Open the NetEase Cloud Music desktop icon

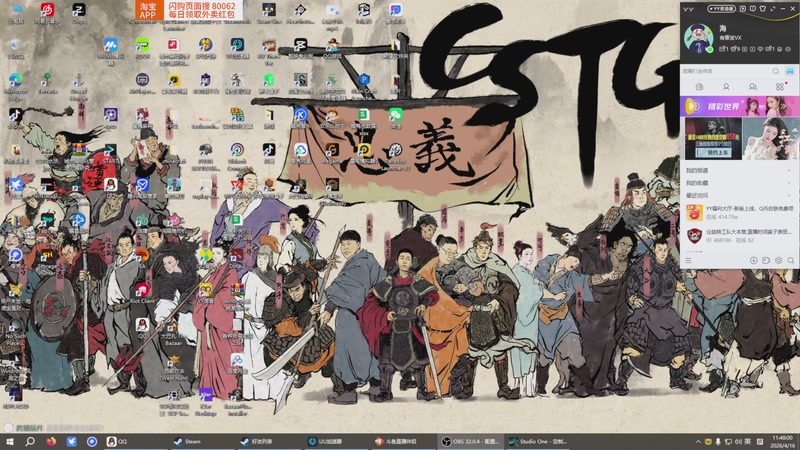pos(47,13)
